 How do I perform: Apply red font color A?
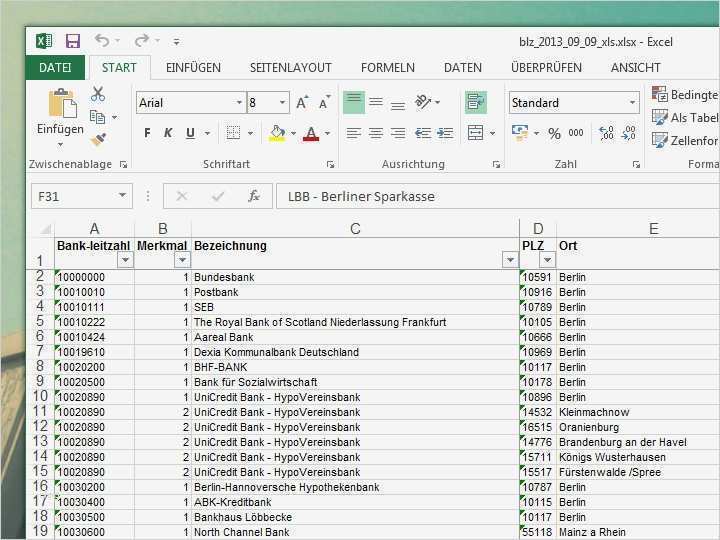(311, 134)
